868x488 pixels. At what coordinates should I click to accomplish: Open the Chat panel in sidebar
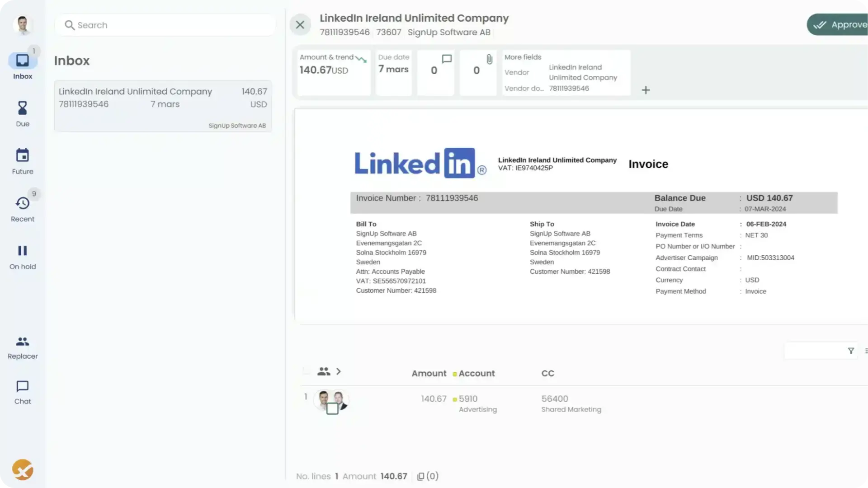[x=22, y=387]
